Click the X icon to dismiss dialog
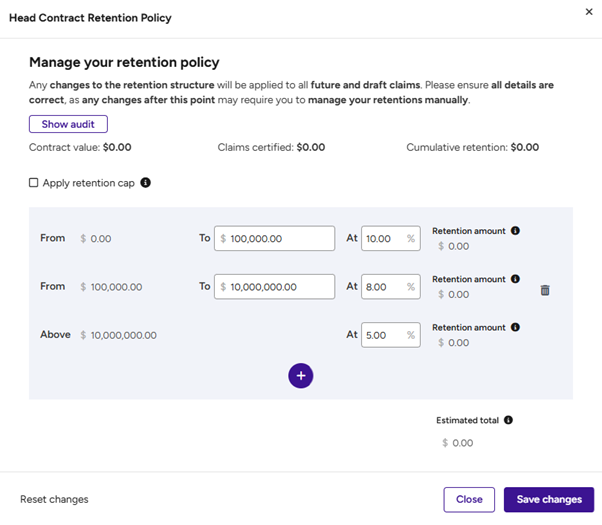The width and height of the screenshot is (602, 525). 588,12
